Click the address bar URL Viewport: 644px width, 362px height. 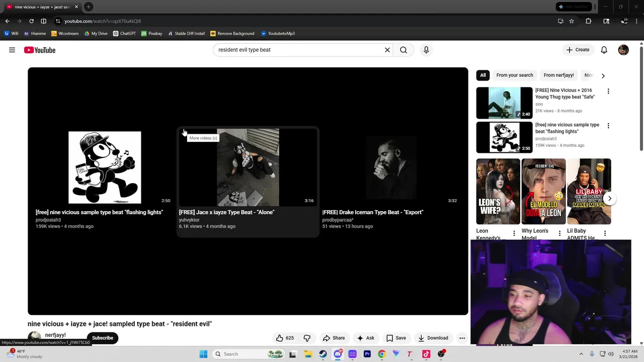[103, 21]
